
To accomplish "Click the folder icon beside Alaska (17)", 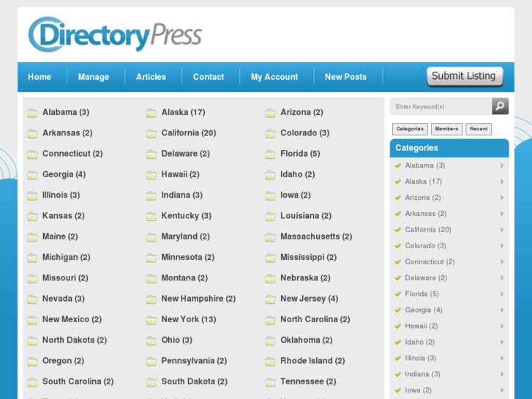I will point(151,113).
